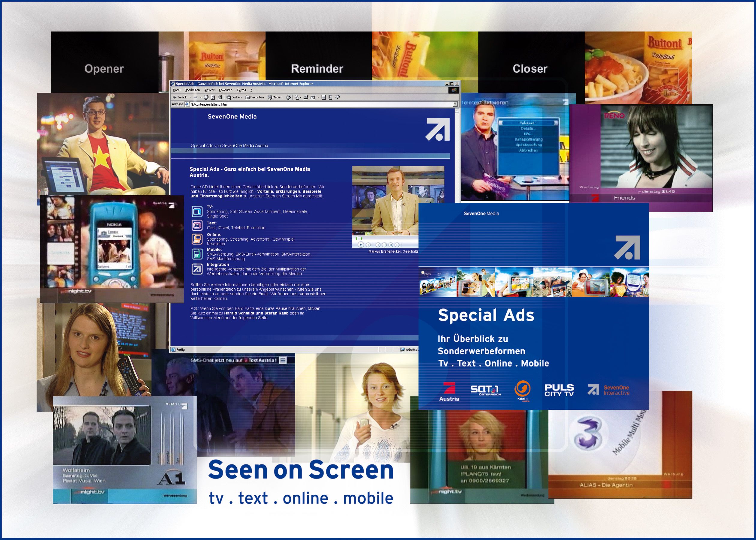This screenshot has width=756, height=540.
Task: Click the Windows logo throbber in IE
Action: point(454,90)
